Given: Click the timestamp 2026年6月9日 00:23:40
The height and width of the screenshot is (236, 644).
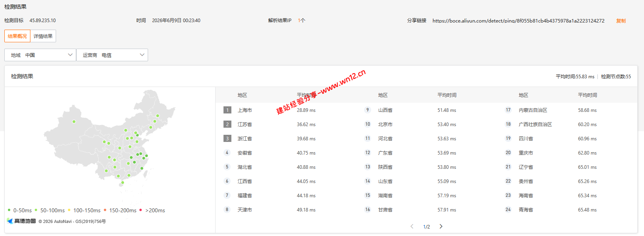Looking at the screenshot, I should click(176, 21).
